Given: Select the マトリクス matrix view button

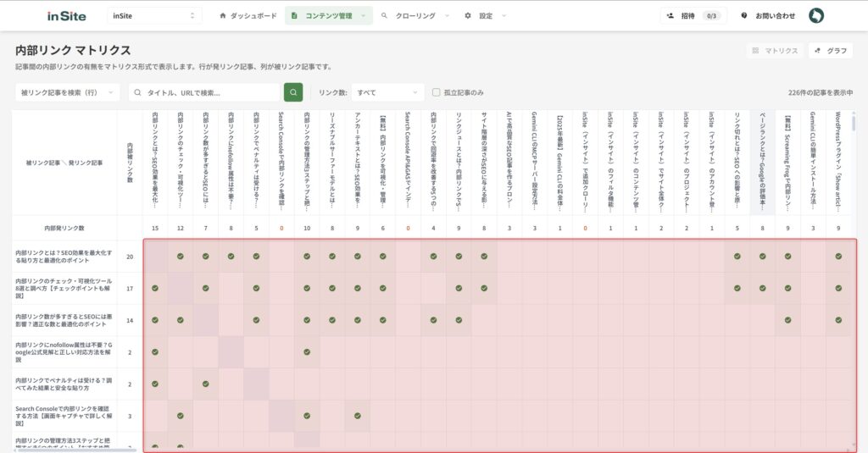Looking at the screenshot, I should click(x=775, y=51).
